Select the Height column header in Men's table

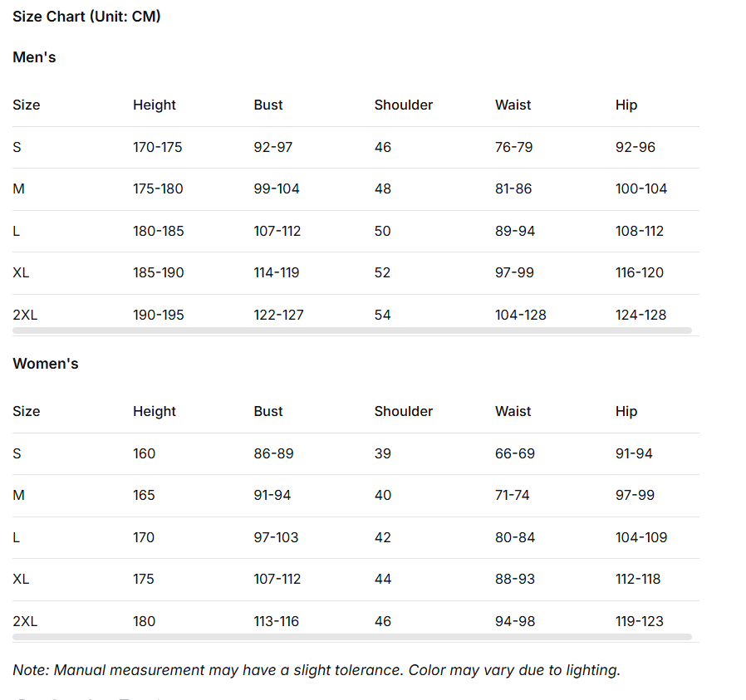point(155,105)
